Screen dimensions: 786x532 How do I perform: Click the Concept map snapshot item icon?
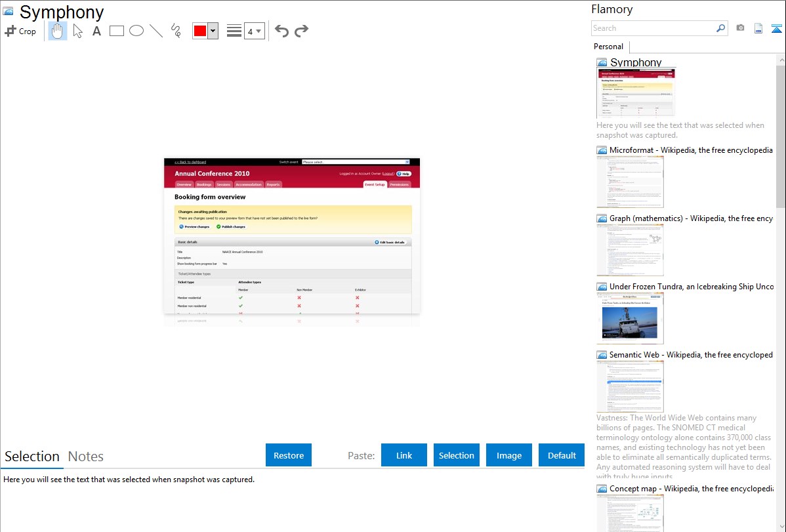(x=602, y=489)
